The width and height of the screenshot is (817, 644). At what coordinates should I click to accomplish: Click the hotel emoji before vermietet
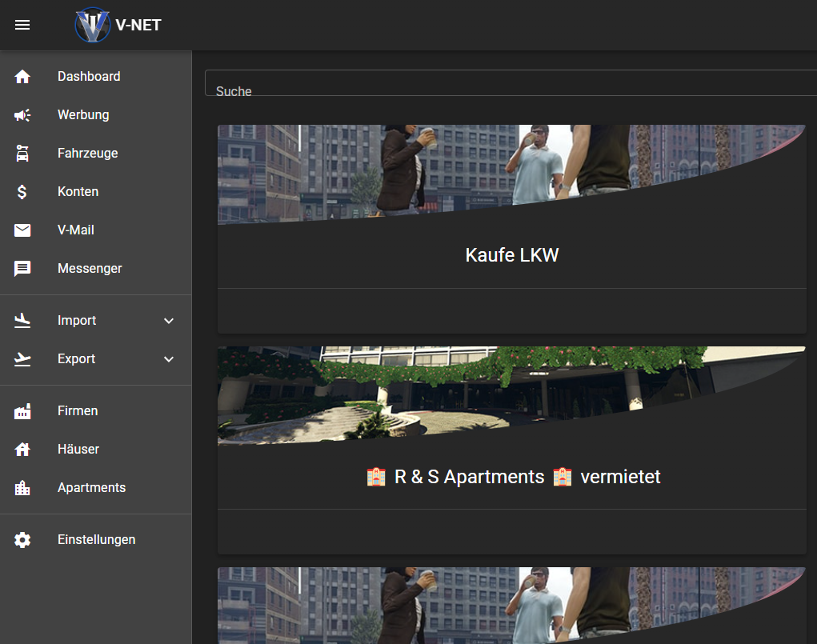pos(563,477)
